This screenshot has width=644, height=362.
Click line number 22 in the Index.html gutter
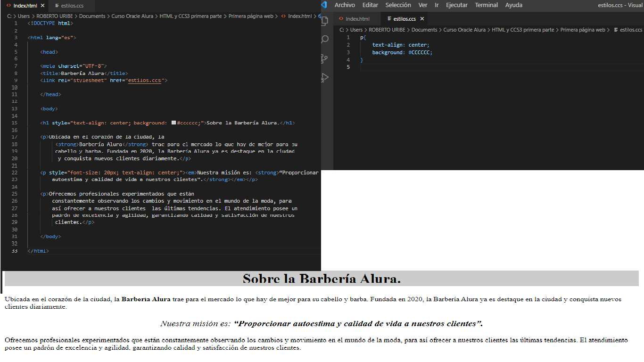[14, 173]
